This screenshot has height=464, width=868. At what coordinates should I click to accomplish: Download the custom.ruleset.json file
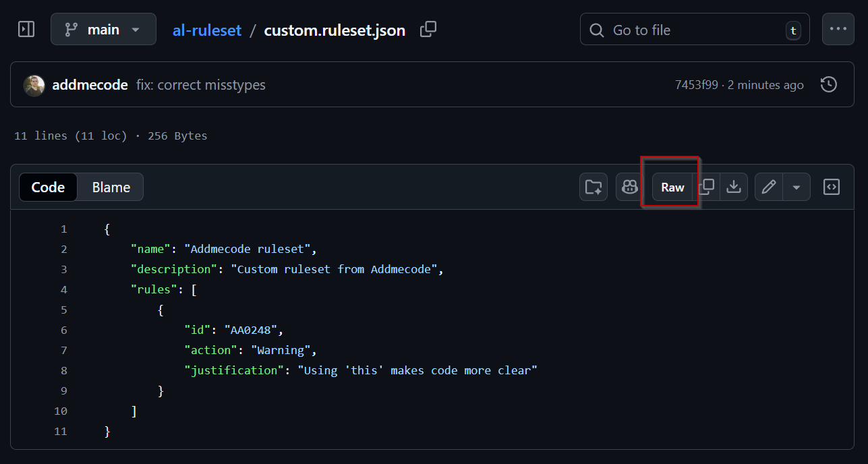point(734,187)
